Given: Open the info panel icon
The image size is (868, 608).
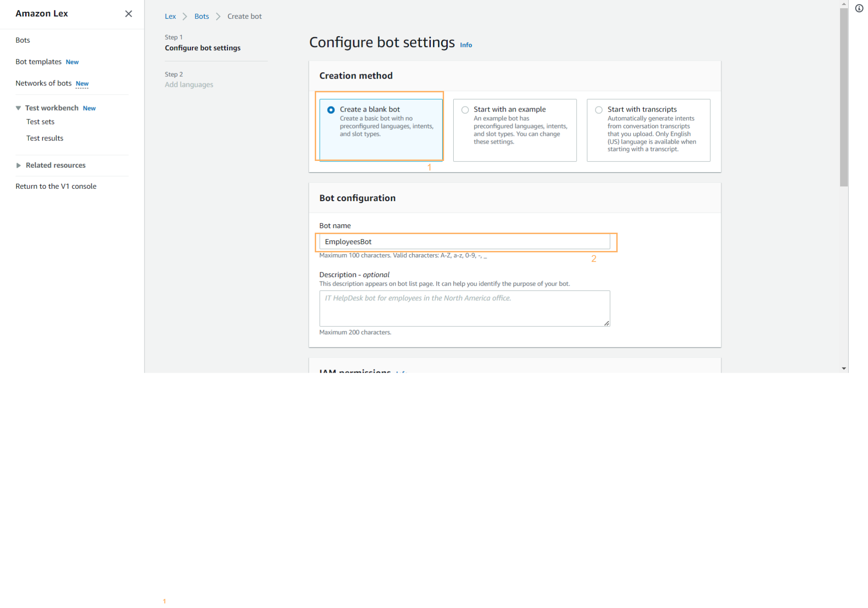Looking at the screenshot, I should click(x=859, y=9).
